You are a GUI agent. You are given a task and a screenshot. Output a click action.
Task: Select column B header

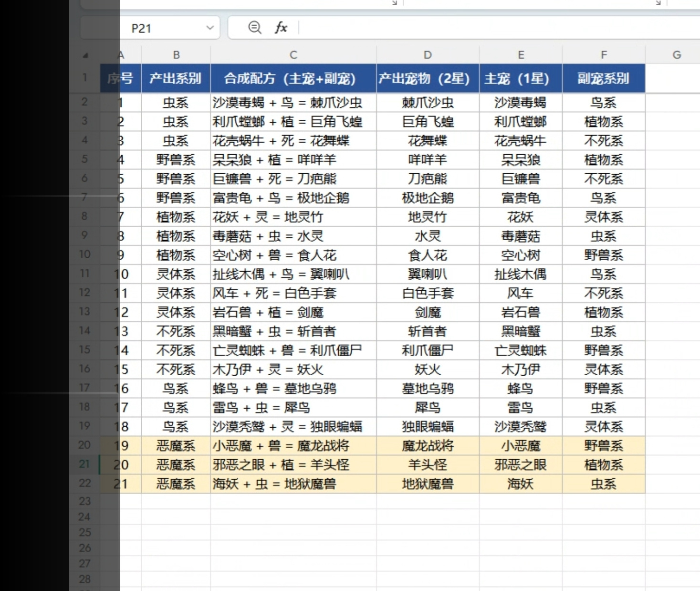point(176,55)
